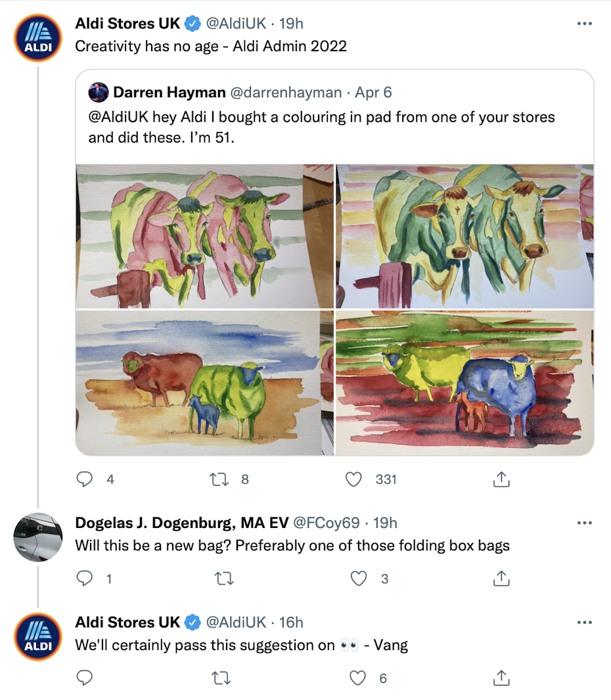Retweet the folding box bags tweet
611x700 pixels.
point(222,579)
